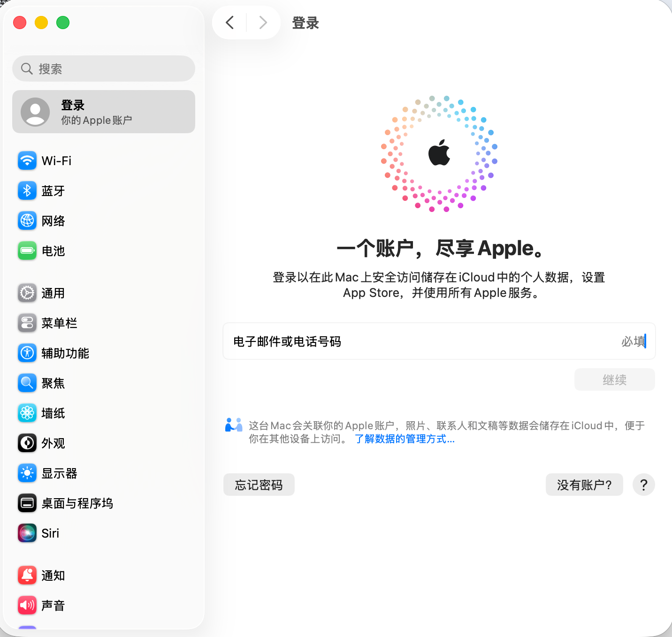Open the Siri icon

[x=27, y=533]
